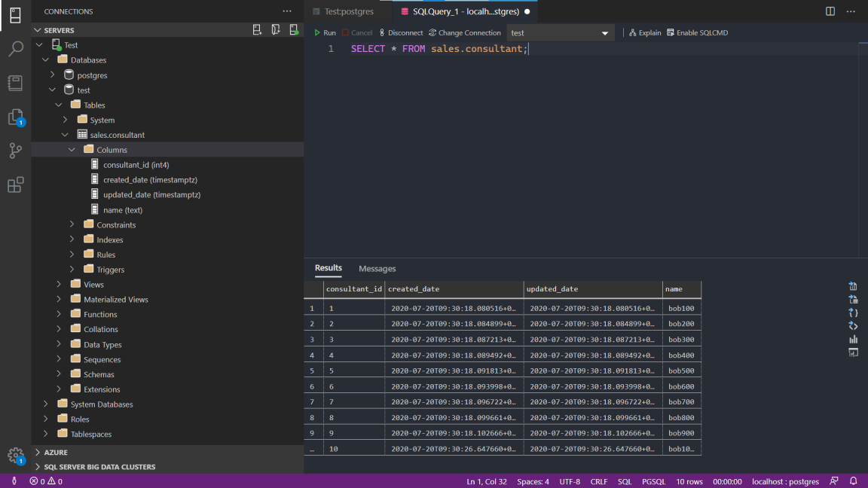The width and height of the screenshot is (868, 488).
Task: Save results as XML
Action: (x=853, y=325)
